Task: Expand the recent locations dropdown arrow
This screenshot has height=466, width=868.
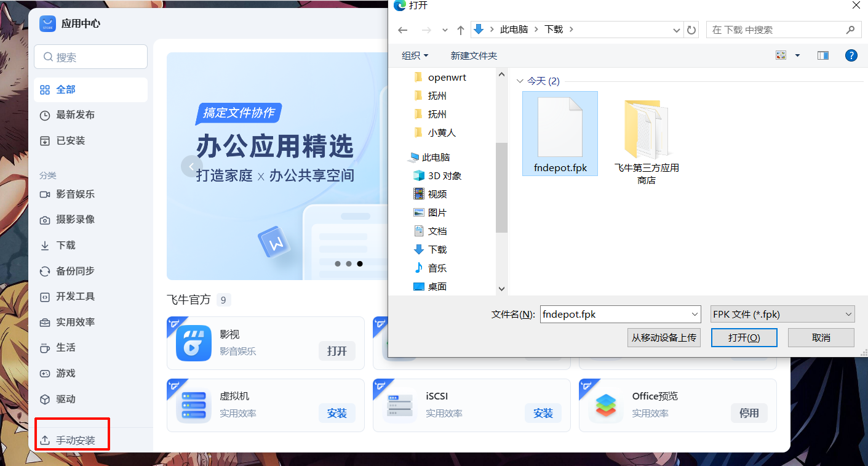Action: 445,30
